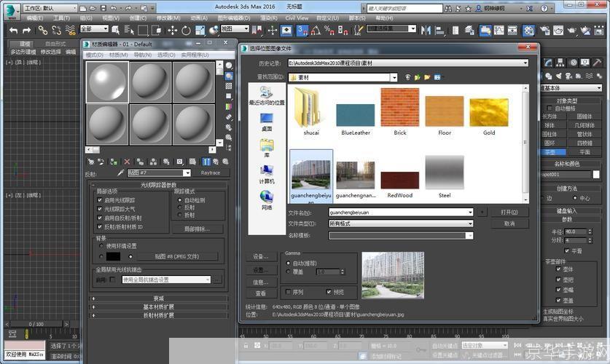610x364 pixels.
Task: Toggle the 3D Snaps icon
Action: [302, 30]
